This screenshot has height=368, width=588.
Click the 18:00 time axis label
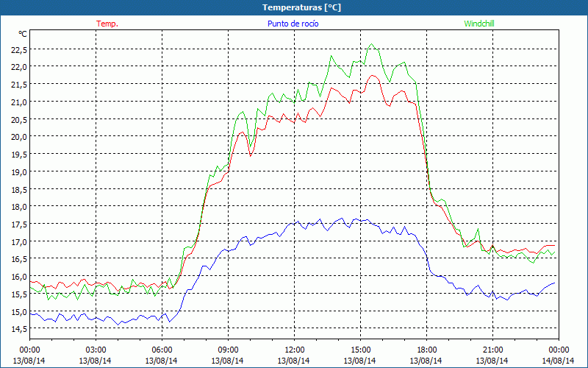(x=426, y=350)
